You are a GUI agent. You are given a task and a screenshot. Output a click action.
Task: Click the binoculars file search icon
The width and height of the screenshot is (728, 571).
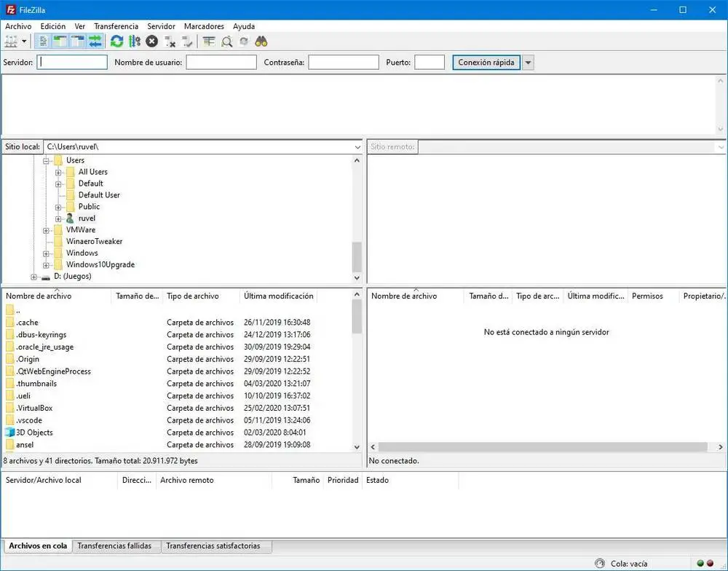tap(261, 42)
